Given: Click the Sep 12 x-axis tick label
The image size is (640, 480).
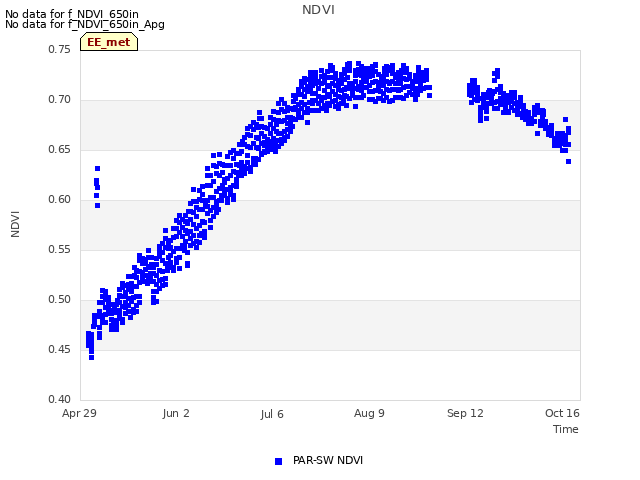Looking at the screenshot, I should [465, 413].
